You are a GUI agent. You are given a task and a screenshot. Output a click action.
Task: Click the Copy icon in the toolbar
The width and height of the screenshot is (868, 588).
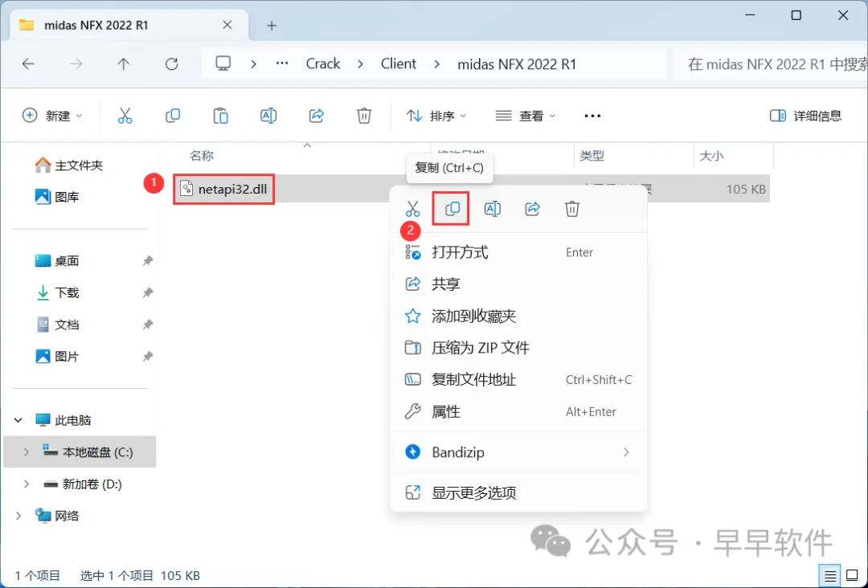pyautogui.click(x=173, y=116)
